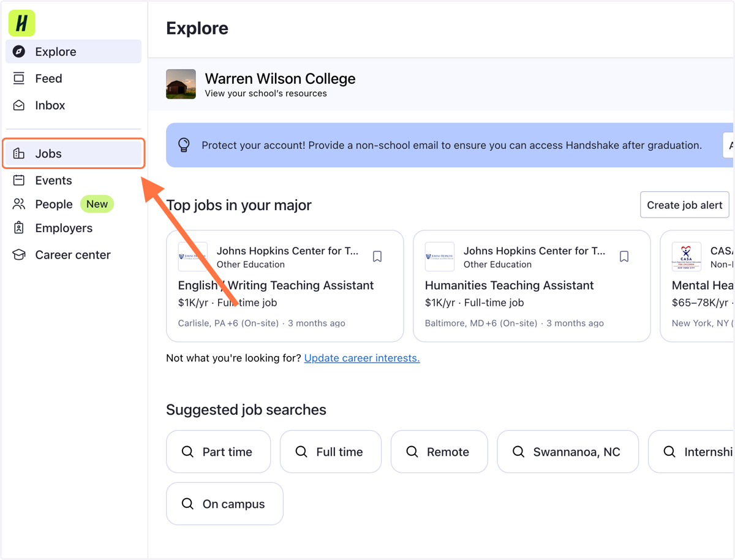Click the Warren Wilson College thumbnail
The image size is (735, 560).
coord(181,84)
